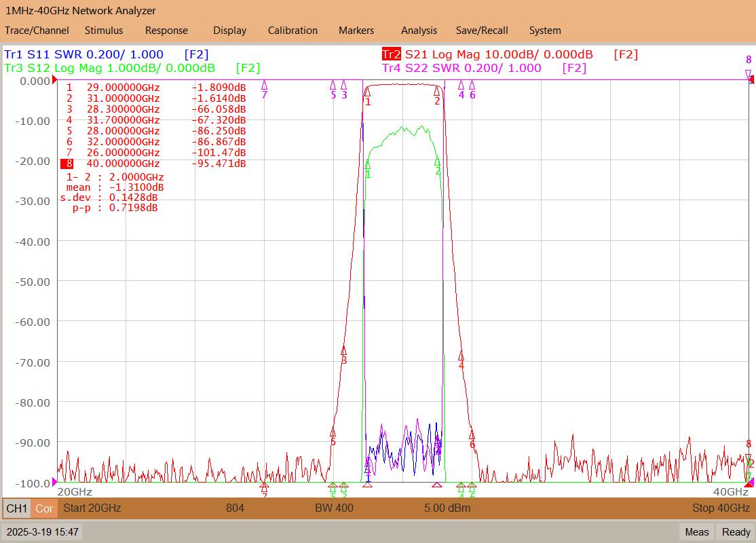Click marker 3 row 28.300000GHz
The image size is (756, 543).
tap(155, 109)
